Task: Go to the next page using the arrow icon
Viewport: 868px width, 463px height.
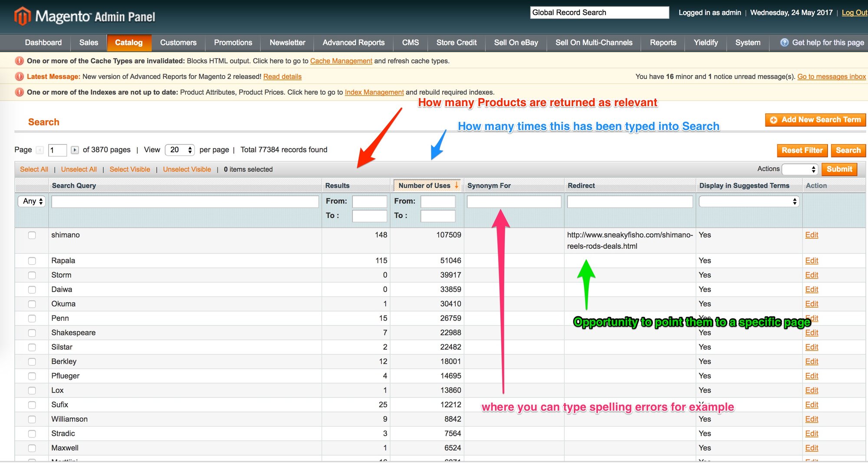Action: tap(75, 150)
